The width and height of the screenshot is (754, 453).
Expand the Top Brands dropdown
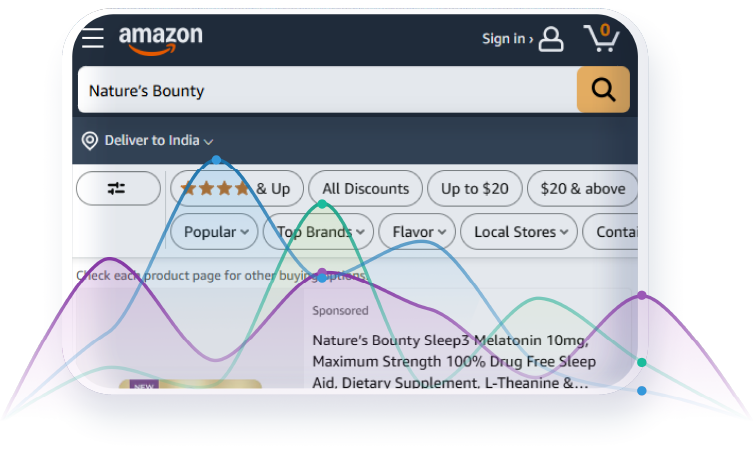(320, 232)
